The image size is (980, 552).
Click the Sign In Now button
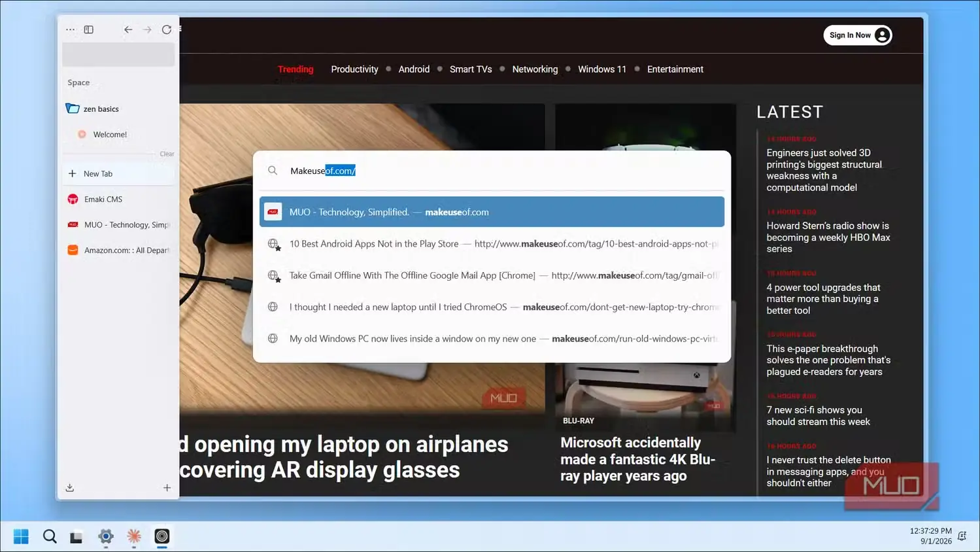tap(858, 35)
